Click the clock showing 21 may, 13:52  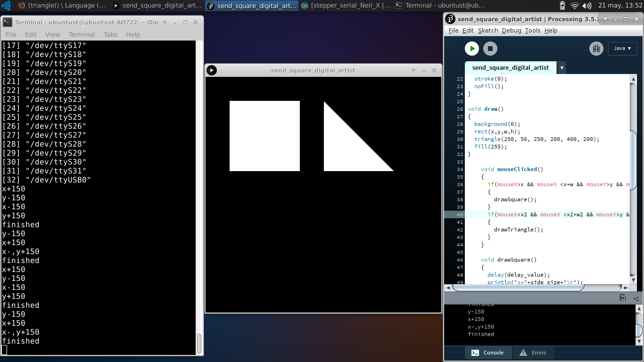620,6
